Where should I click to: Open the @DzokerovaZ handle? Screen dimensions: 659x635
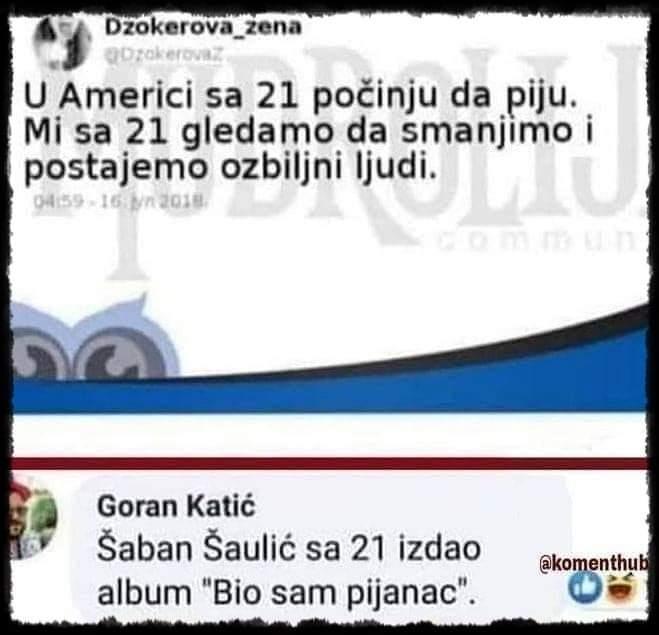pyautogui.click(x=163, y=55)
